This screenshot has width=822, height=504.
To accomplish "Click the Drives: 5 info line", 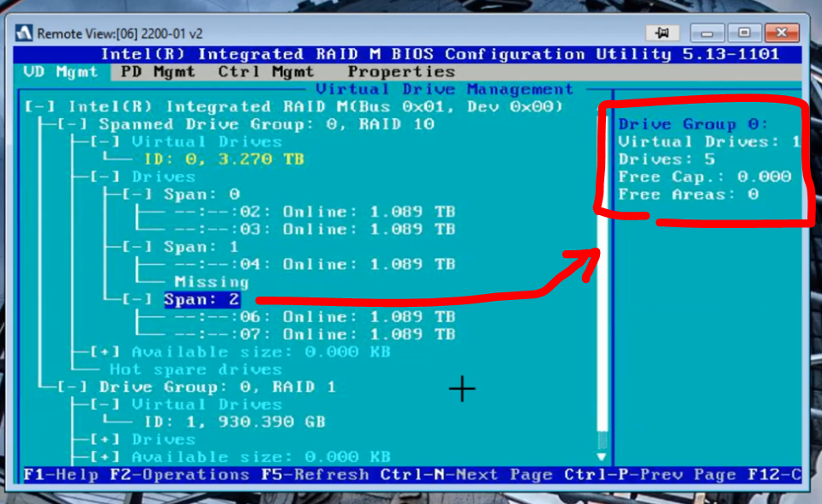I will pos(666,159).
